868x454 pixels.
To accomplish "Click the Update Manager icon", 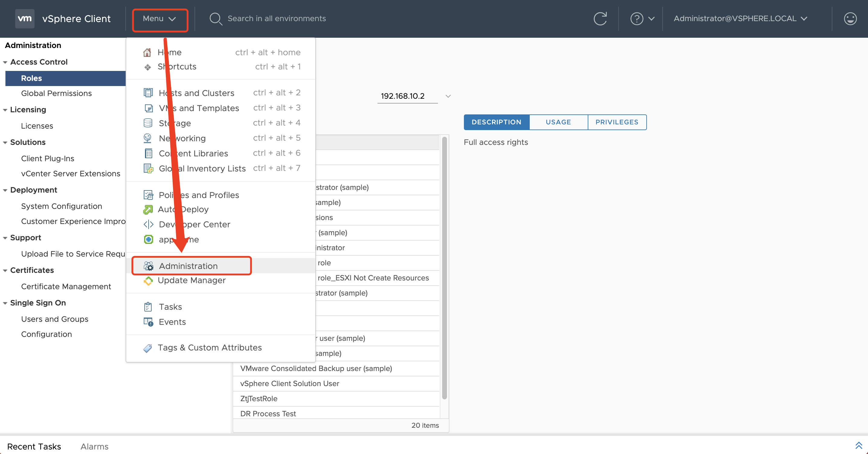I will [x=148, y=280].
